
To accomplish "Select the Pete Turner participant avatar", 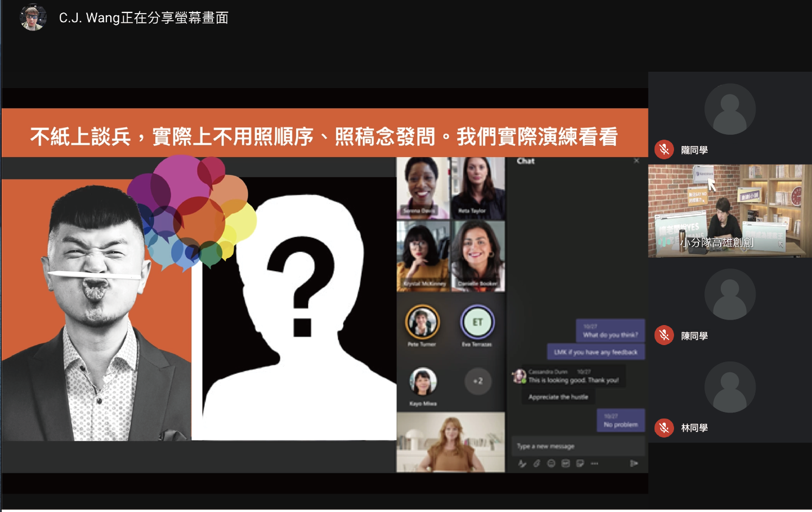I will click(x=422, y=322).
